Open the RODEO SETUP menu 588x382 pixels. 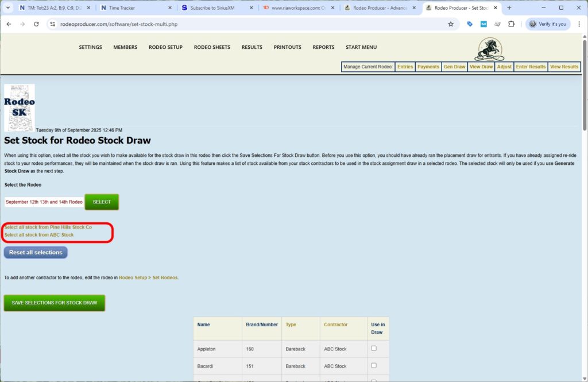(x=165, y=47)
